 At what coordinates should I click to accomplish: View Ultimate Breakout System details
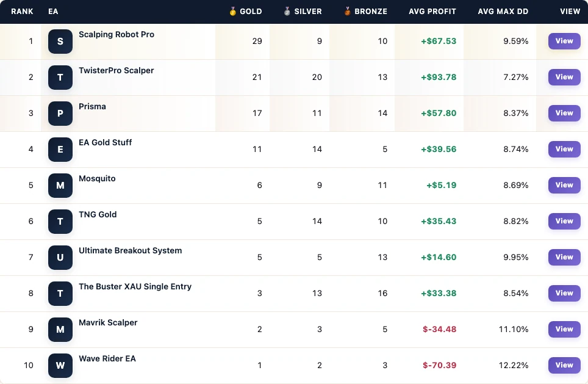coord(564,257)
